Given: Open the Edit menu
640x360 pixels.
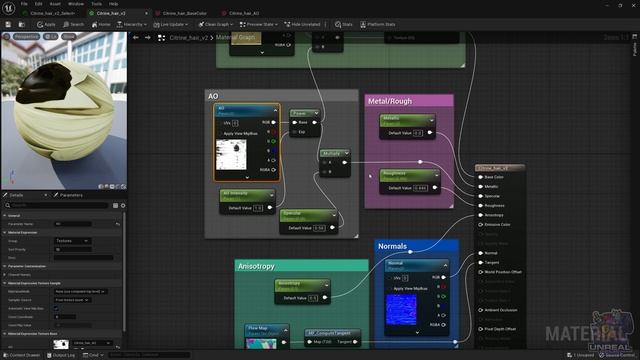Looking at the screenshot, I should coord(38,4).
